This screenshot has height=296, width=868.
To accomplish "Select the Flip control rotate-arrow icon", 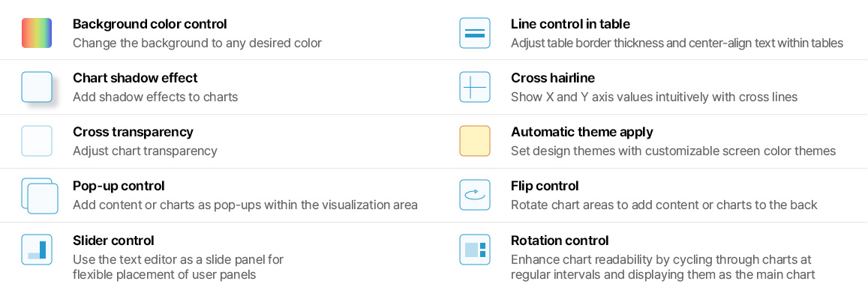I will pyautogui.click(x=475, y=195).
